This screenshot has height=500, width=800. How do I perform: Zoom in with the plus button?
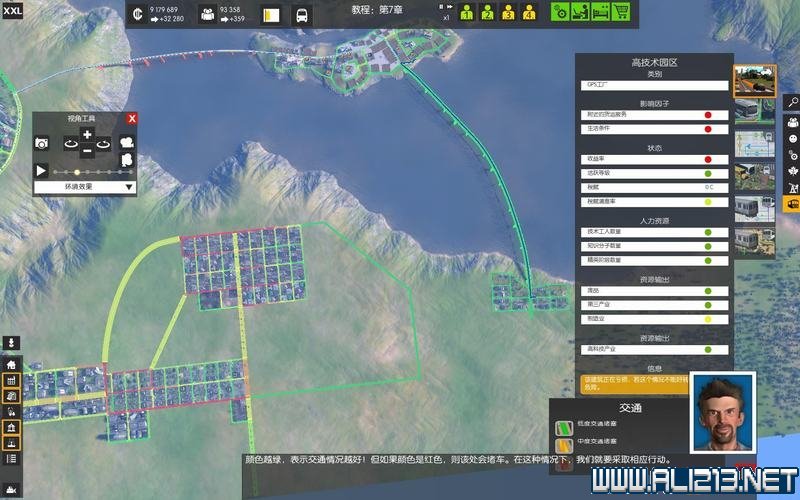(x=87, y=134)
